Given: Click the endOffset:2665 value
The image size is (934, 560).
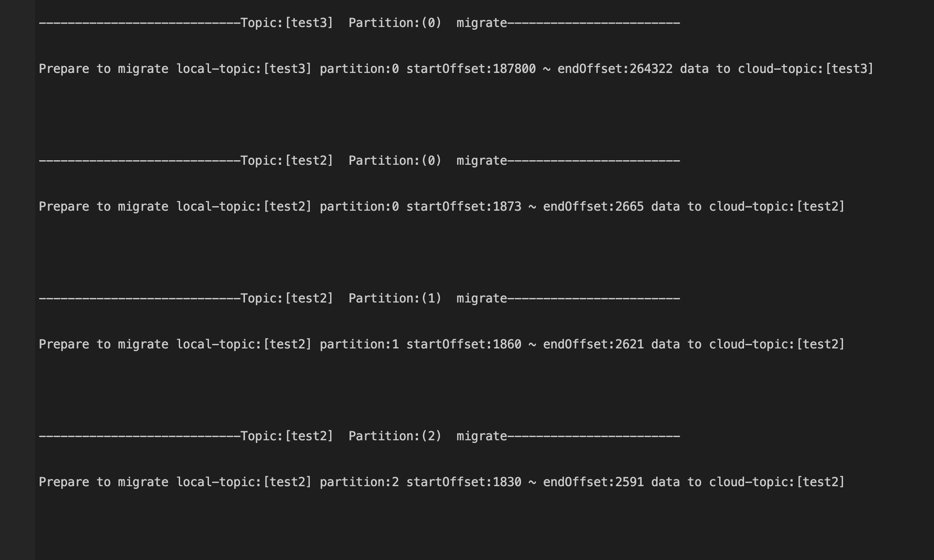Looking at the screenshot, I should (x=593, y=207).
